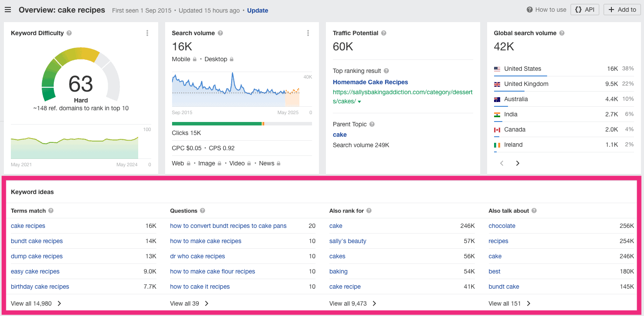Open Keyword Difficulty three-dot options menu

point(147,33)
